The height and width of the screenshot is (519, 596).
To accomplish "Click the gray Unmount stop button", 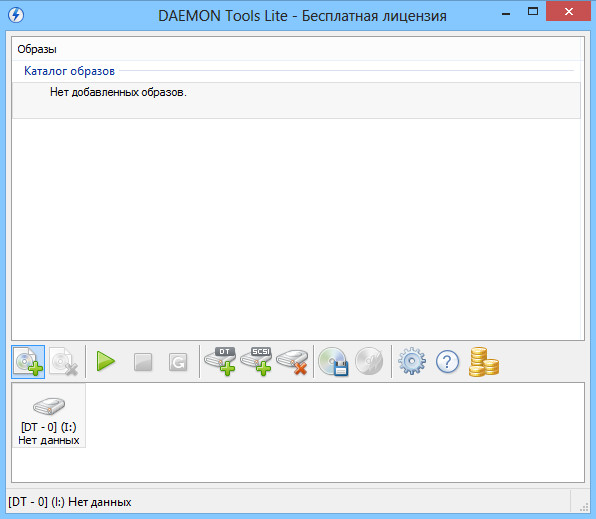I will click(143, 362).
